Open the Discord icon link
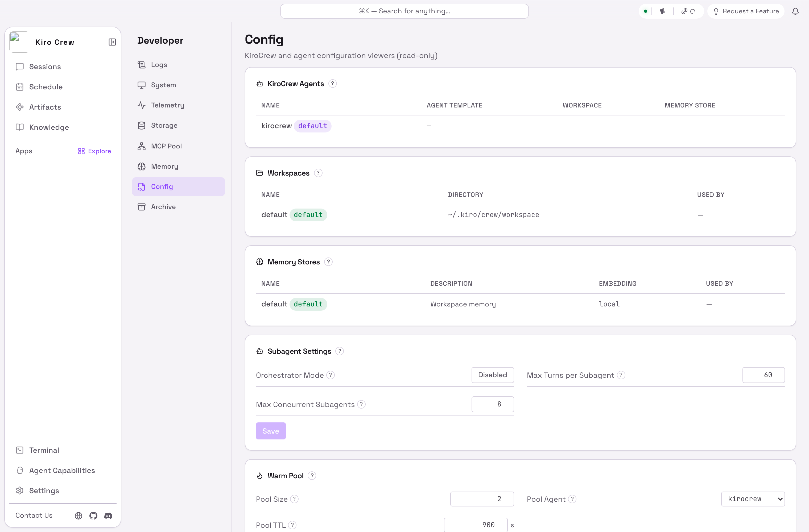 pos(108,515)
